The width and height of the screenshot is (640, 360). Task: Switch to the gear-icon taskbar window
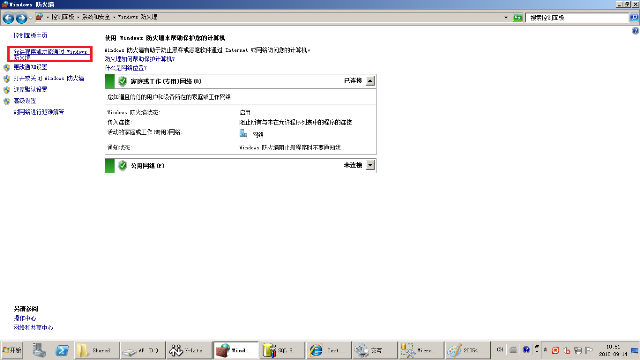(375, 350)
